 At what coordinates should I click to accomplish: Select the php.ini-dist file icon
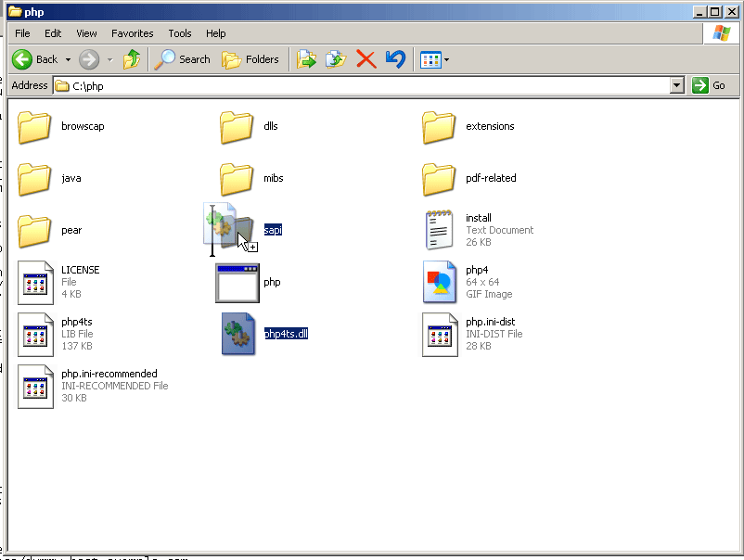click(x=440, y=335)
